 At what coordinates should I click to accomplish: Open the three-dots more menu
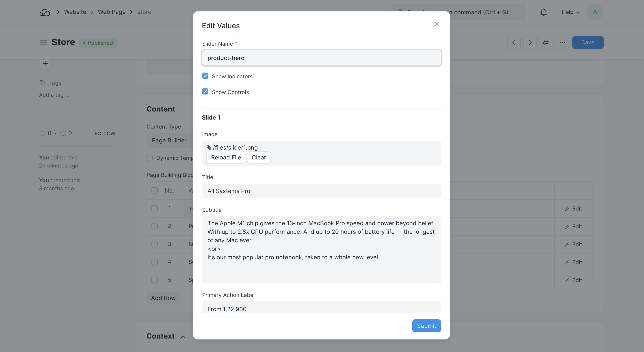point(562,43)
